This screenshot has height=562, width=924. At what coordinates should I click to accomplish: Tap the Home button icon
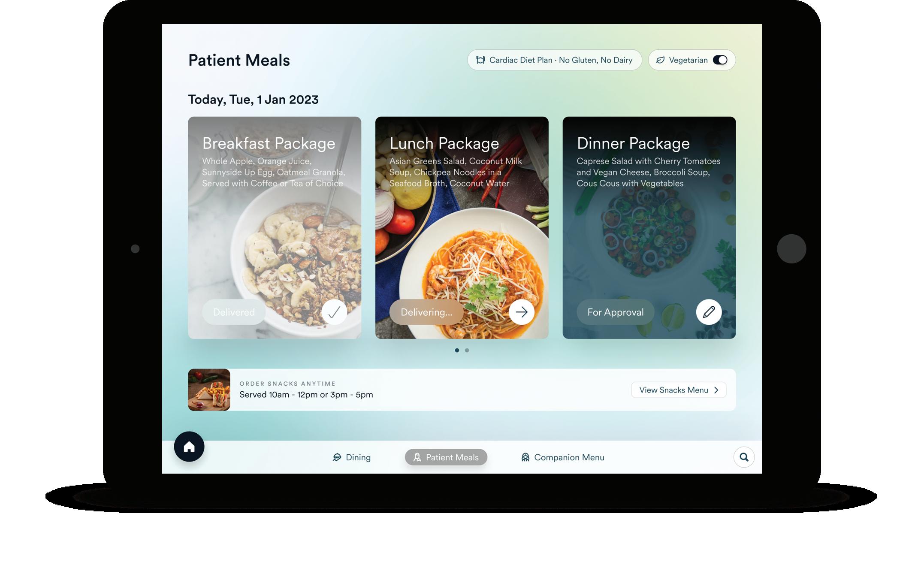[189, 447]
